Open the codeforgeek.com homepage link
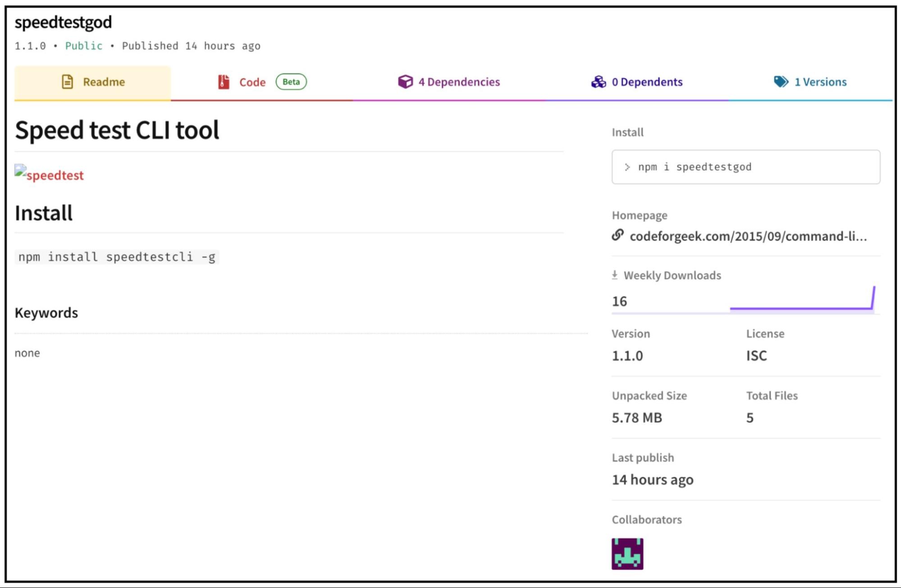 pos(748,236)
